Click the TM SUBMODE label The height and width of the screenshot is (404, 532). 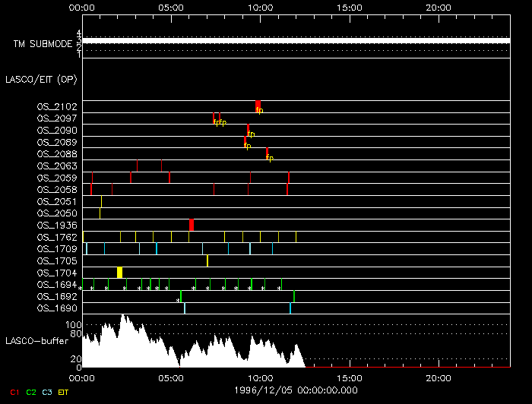[43, 44]
